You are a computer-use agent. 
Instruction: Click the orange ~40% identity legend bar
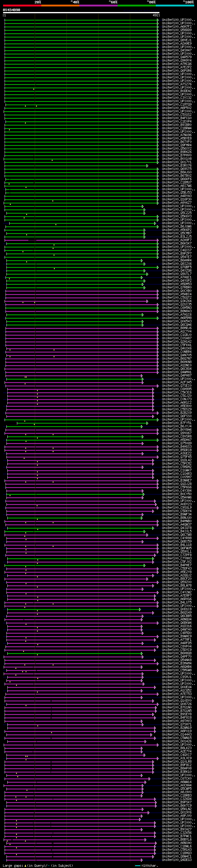(x=60, y=6)
